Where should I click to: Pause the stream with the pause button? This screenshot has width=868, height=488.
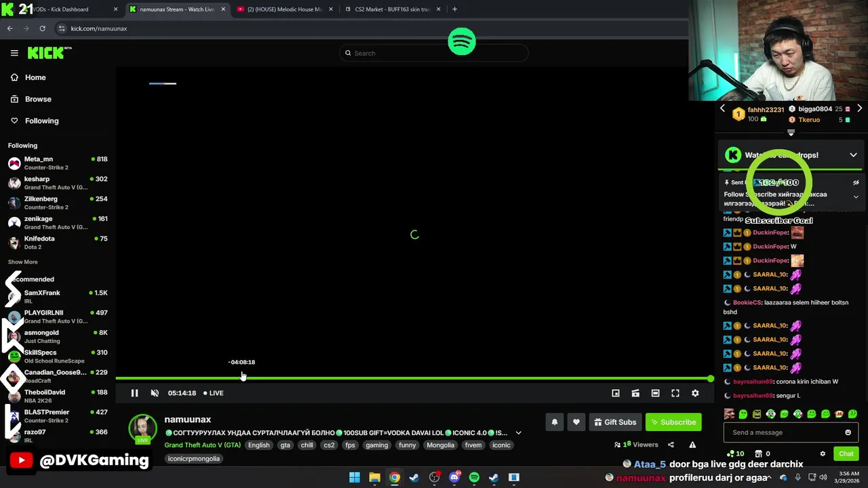134,393
